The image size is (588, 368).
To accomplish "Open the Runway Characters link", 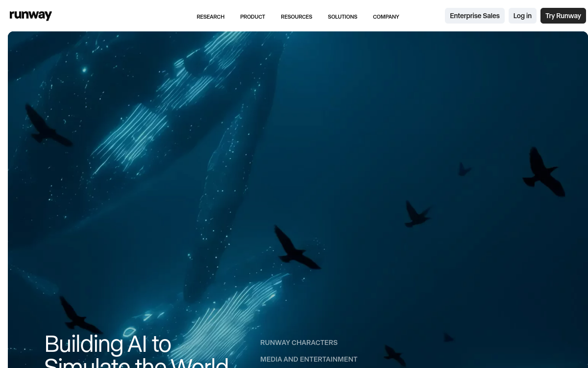I will 299,342.
